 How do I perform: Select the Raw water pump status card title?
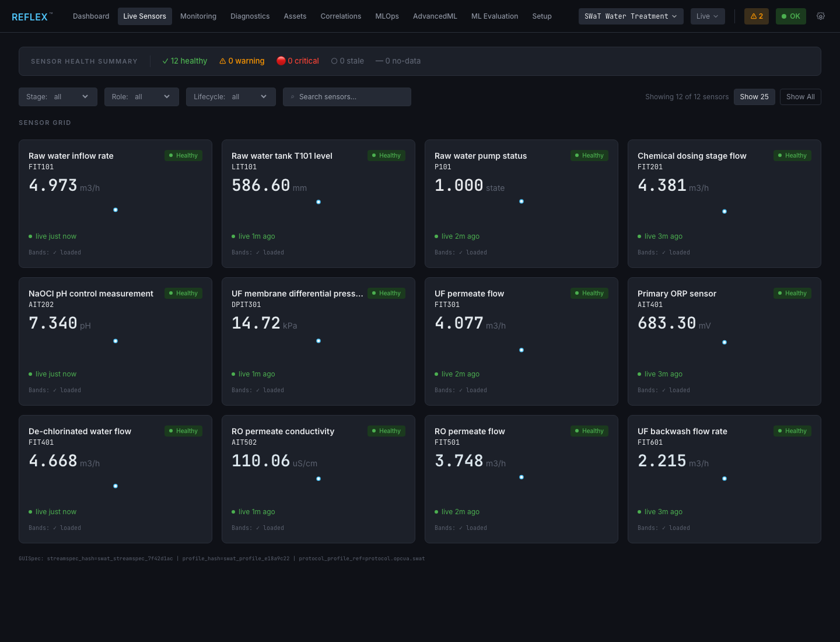pyautogui.click(x=481, y=156)
